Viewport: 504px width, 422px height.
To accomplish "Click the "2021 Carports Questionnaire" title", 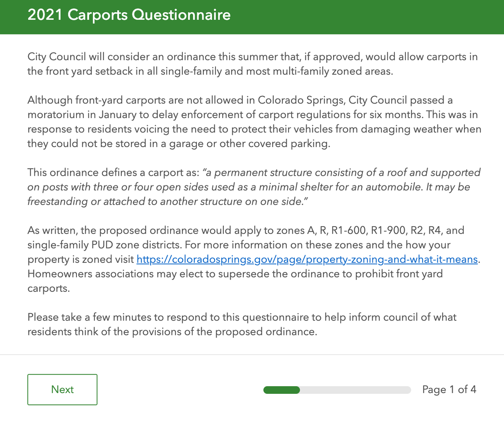I will click(x=129, y=15).
